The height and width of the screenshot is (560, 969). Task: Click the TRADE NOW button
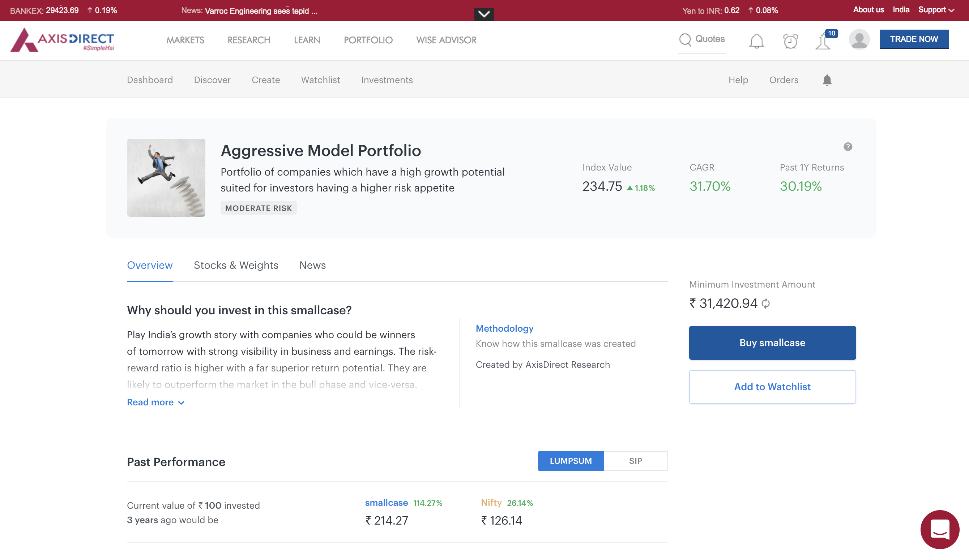tap(914, 39)
